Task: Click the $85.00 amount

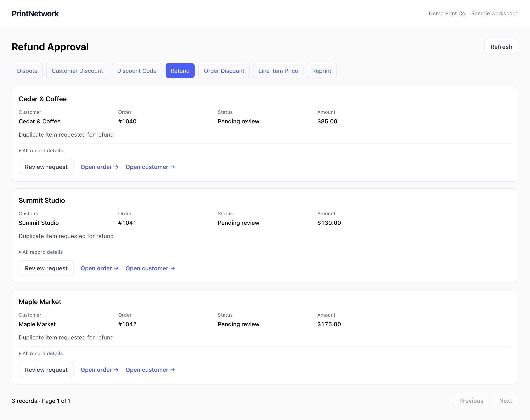Action: [x=327, y=121]
